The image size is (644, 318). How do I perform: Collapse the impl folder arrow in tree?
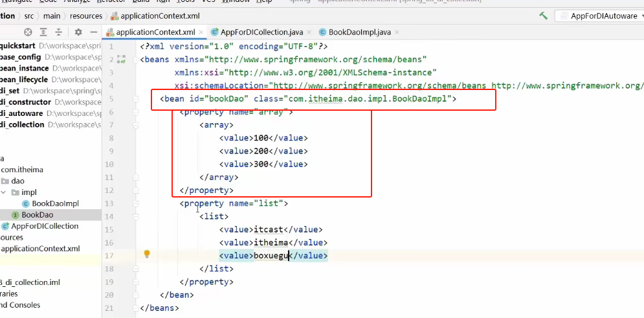(4, 192)
